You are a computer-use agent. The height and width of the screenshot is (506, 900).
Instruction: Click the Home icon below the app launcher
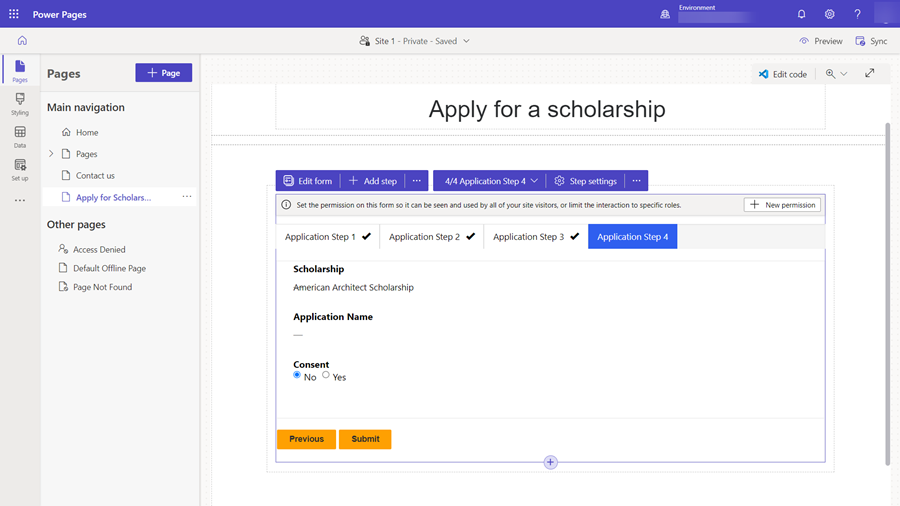click(x=22, y=41)
